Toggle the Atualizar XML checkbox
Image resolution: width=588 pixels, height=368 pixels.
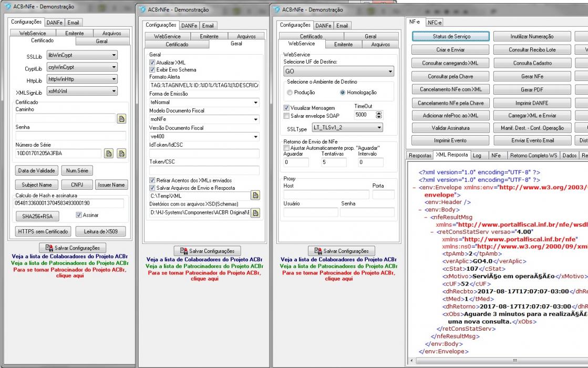(152, 62)
